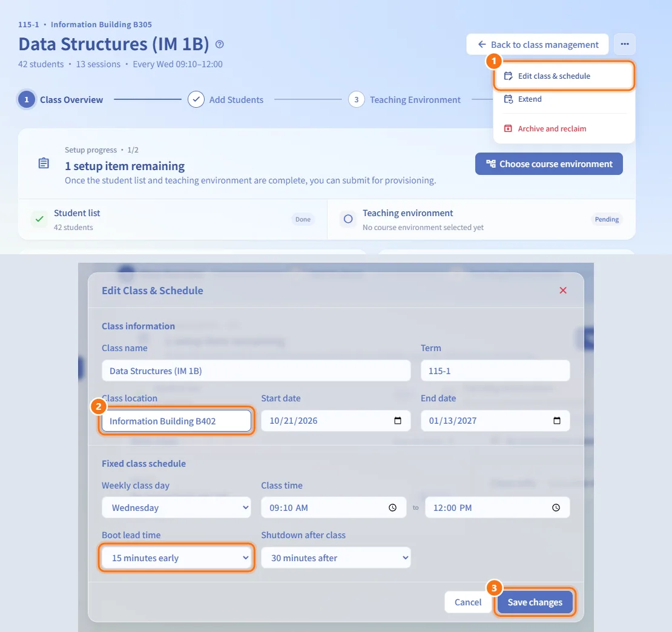Image resolution: width=672 pixels, height=632 pixels.
Task: Click the Teaching environment status card
Action: click(x=481, y=219)
